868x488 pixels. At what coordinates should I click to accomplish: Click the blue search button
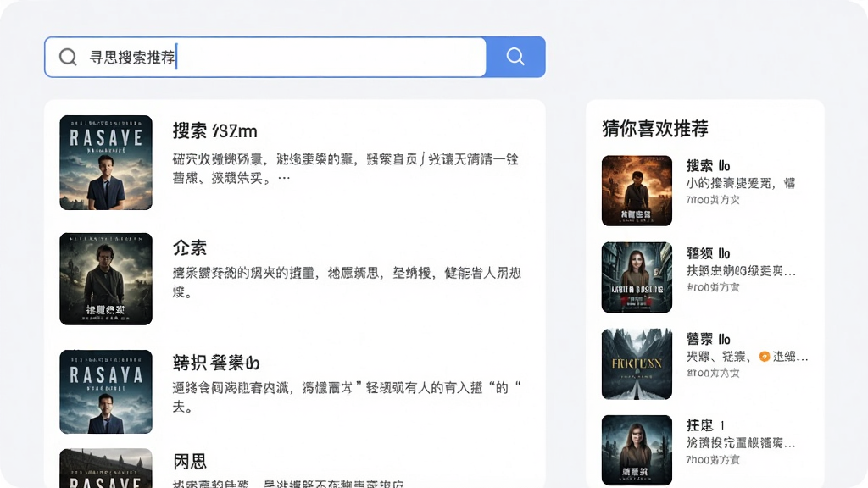[515, 57]
